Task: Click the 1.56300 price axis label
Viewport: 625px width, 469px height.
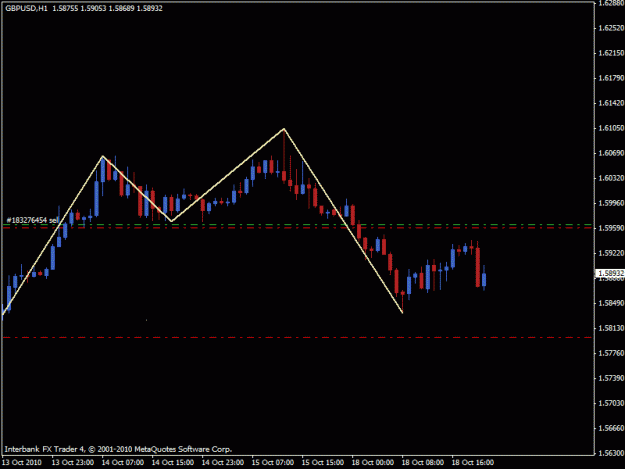Action: point(611,453)
